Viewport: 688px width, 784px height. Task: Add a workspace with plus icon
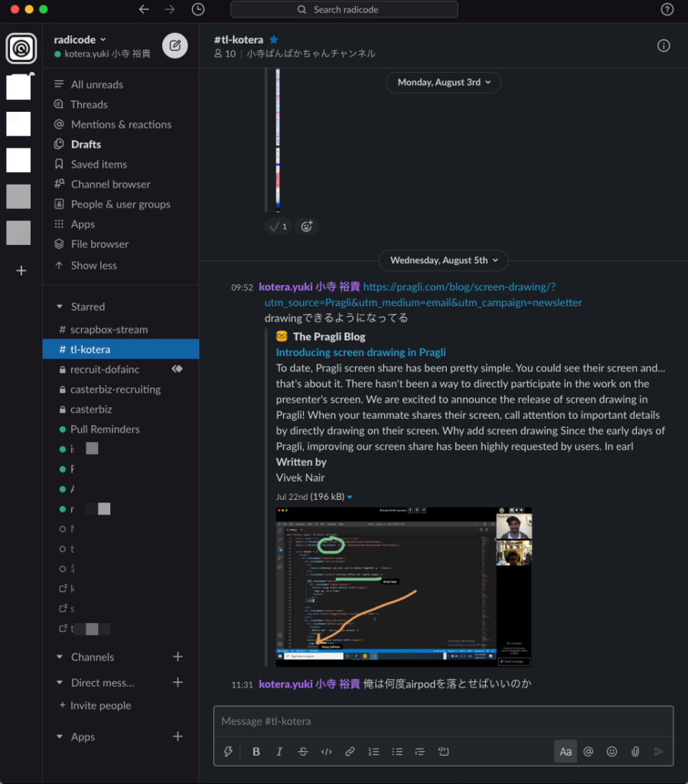[x=21, y=270]
